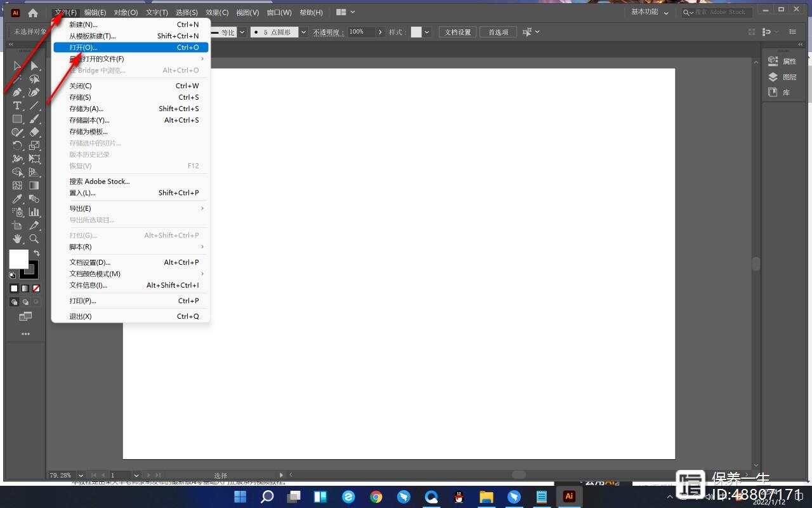Select the Blend tool
The height and width of the screenshot is (508, 812).
[x=34, y=199]
